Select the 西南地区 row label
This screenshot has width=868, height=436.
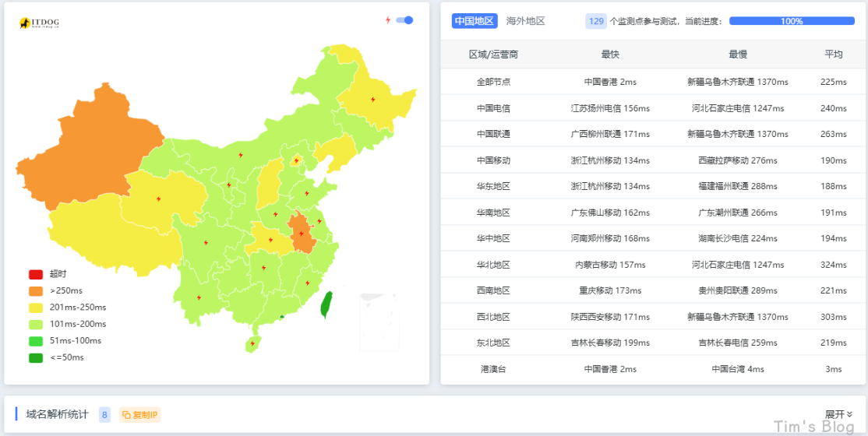(x=494, y=290)
